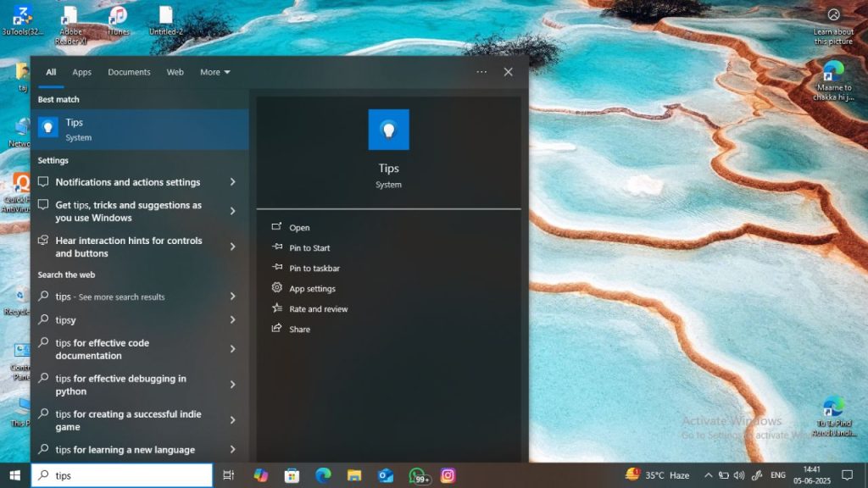Open Instagram from the taskbar
Image resolution: width=868 pixels, height=488 pixels.
tap(448, 475)
